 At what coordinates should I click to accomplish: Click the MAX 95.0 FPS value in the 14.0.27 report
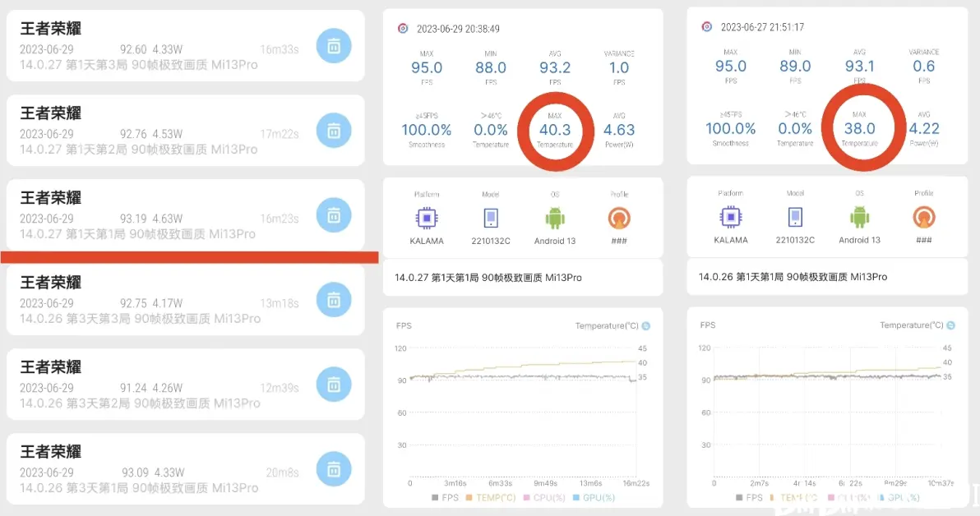pyautogui.click(x=427, y=67)
